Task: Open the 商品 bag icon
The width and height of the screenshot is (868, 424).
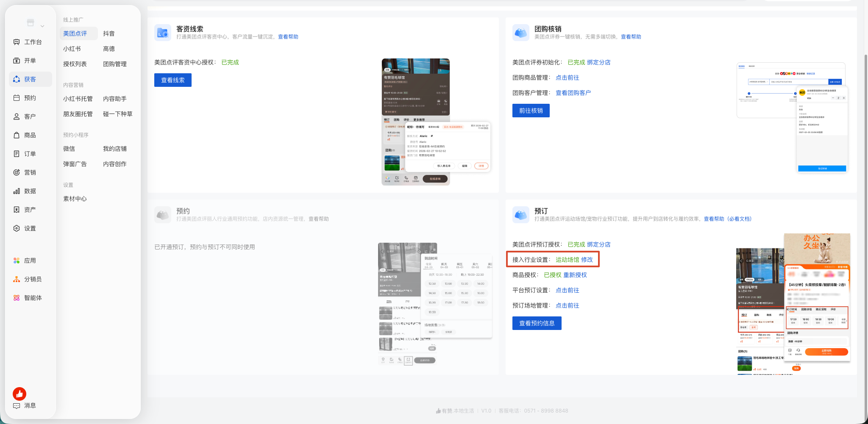Action: (17, 135)
